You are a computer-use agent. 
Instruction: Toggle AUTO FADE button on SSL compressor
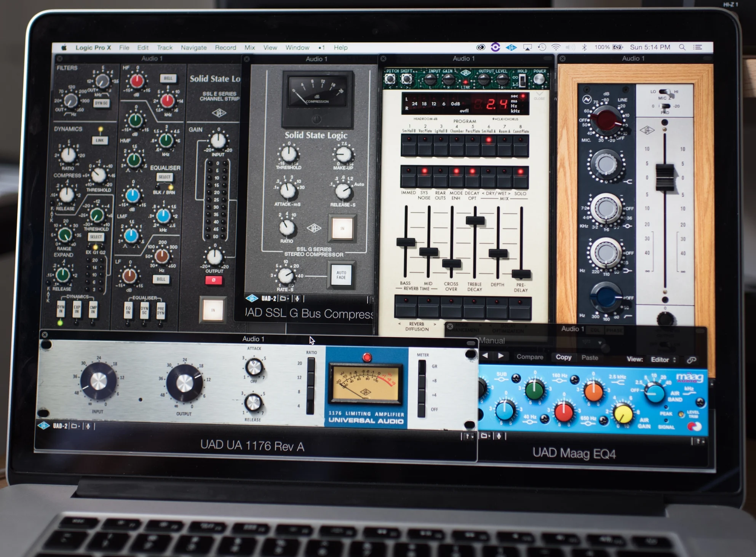pyautogui.click(x=341, y=275)
